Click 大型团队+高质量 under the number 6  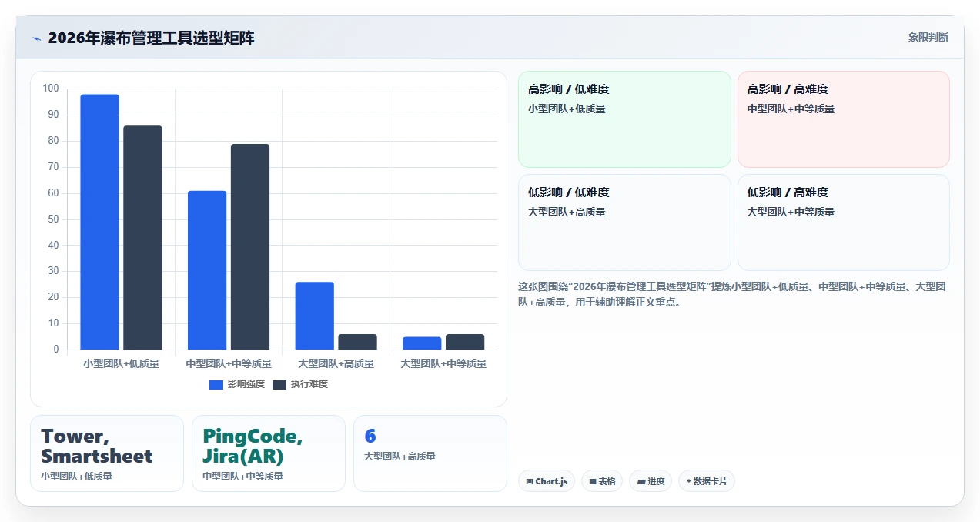[400, 457]
